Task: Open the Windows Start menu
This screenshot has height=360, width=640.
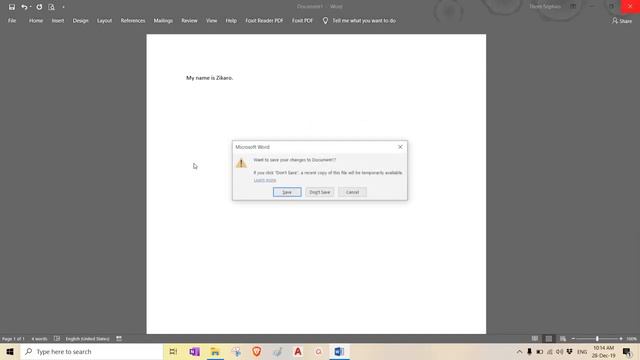Action: tap(10, 351)
